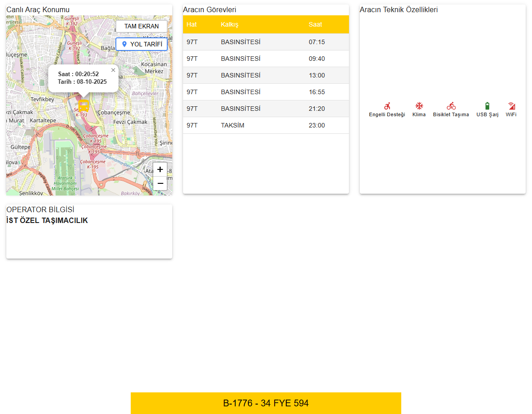Viewport: 532px width, 414px height.
Task: Select the 97T BASINSİTESİ 13:00 task row
Action: click(266, 75)
